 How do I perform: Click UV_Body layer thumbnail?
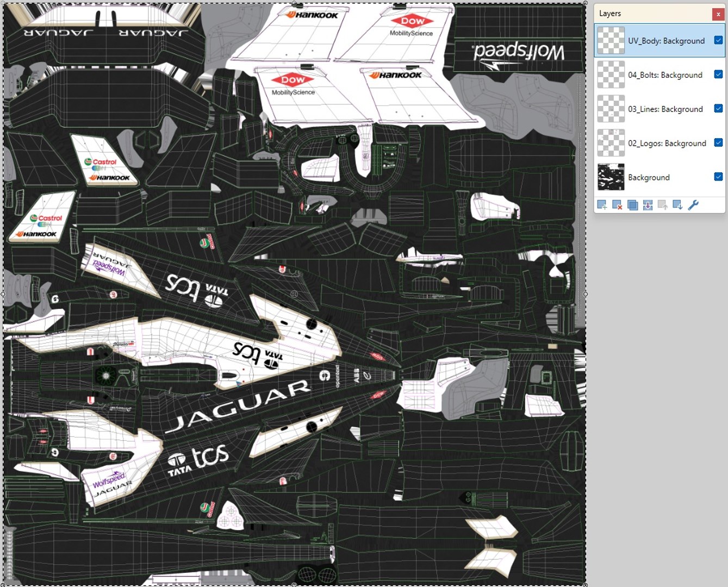[x=611, y=41]
